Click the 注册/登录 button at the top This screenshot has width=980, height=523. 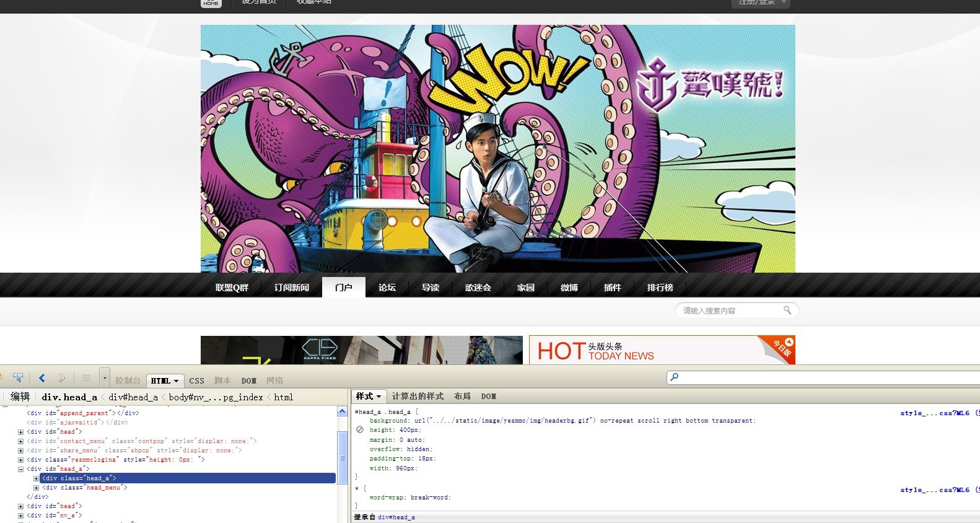click(x=756, y=2)
